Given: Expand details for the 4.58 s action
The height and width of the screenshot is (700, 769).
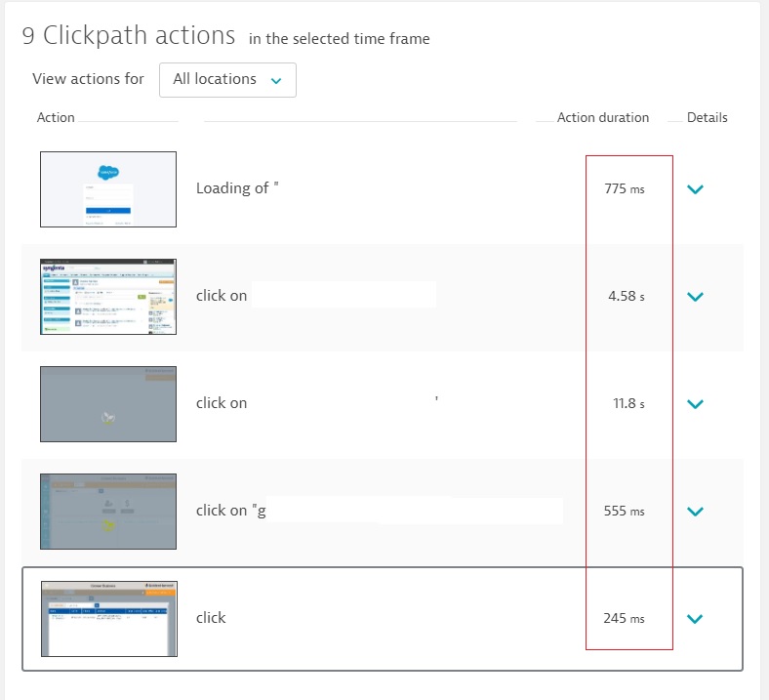Looking at the screenshot, I should [x=695, y=297].
